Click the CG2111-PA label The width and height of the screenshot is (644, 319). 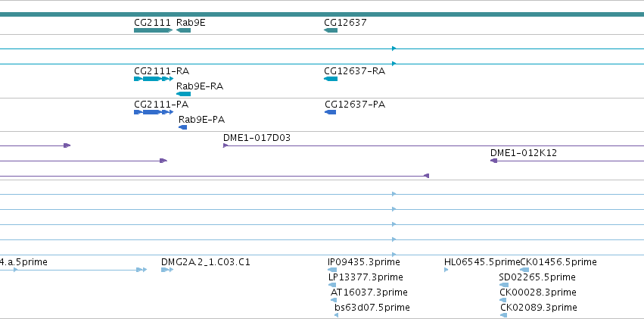coord(161,105)
